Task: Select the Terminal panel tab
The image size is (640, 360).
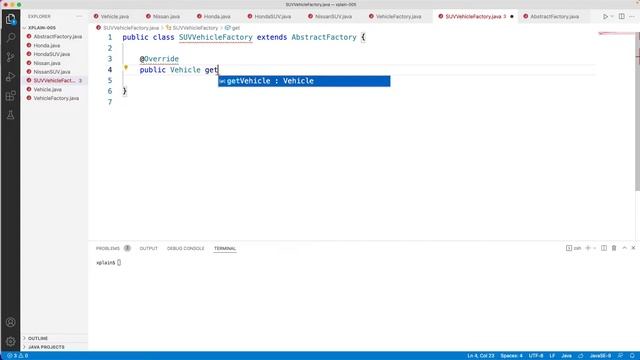Action: coord(225,248)
